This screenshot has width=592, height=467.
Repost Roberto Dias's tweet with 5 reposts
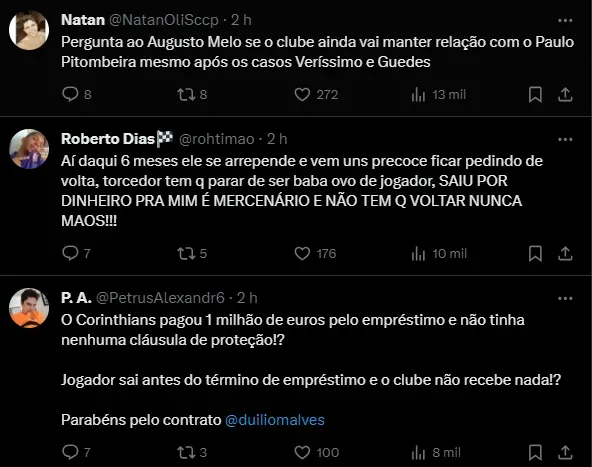point(186,253)
